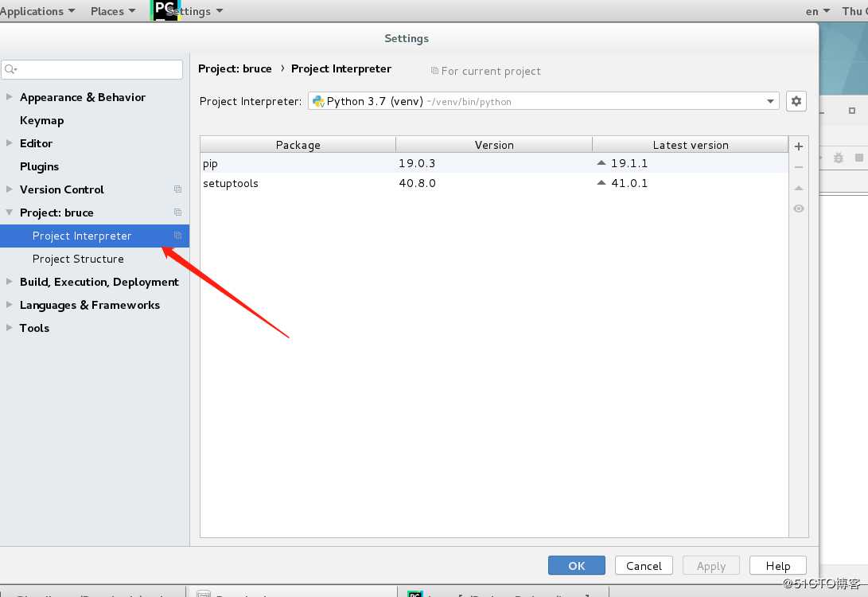This screenshot has height=597, width=868.
Task: Expand Appearance & Behavior section
Action: [x=9, y=97]
